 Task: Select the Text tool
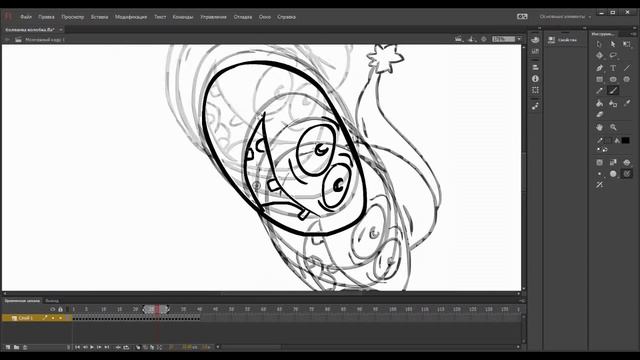point(613,68)
